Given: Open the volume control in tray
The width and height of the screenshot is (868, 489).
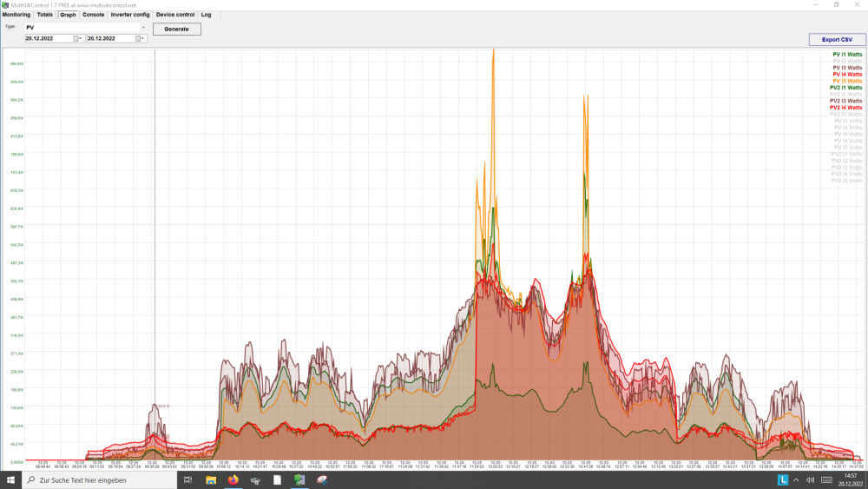Looking at the screenshot, I should click(811, 480).
